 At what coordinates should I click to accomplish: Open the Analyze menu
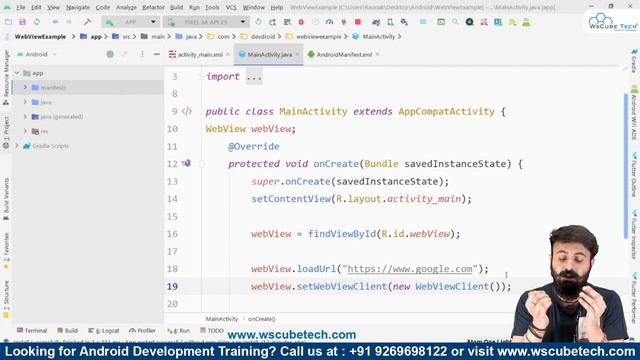[126, 7]
